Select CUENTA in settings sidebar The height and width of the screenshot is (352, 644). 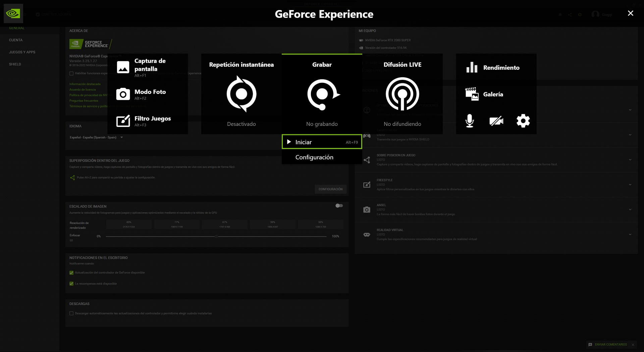(16, 40)
